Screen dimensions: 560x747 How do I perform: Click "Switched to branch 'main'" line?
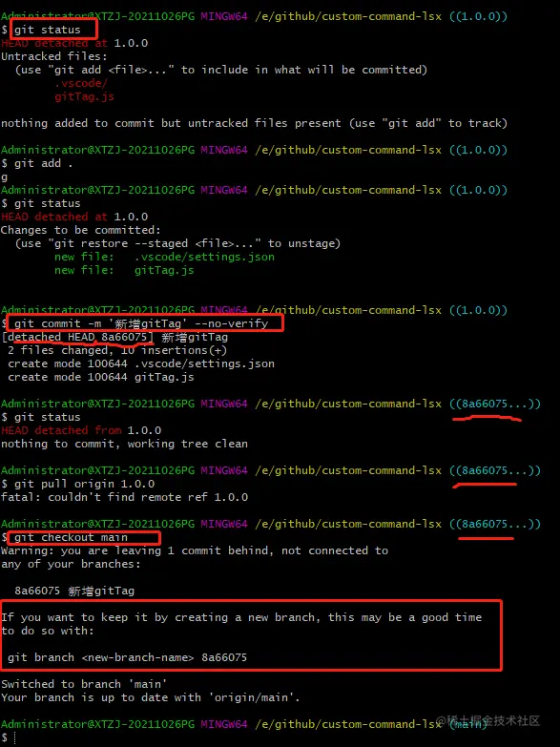(x=84, y=684)
